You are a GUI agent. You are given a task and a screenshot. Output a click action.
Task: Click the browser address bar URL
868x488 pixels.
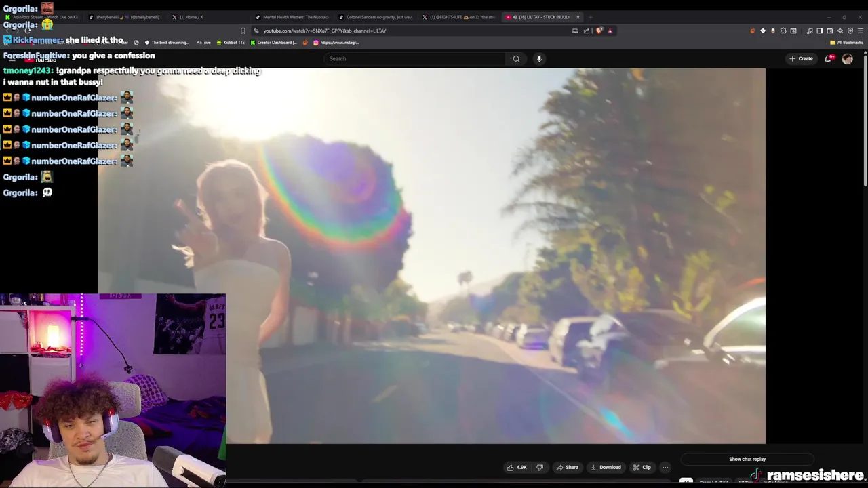[325, 30]
